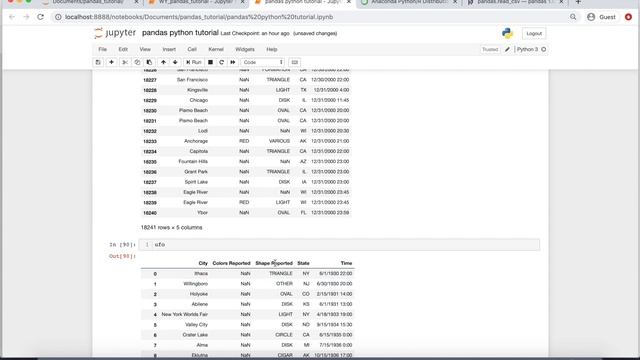Click the State column header
The height and width of the screenshot is (360, 640).
pos(303,263)
